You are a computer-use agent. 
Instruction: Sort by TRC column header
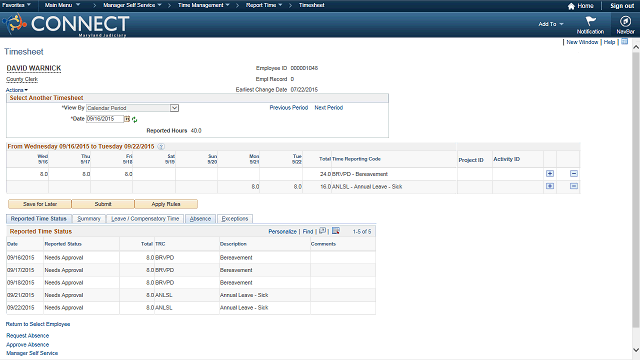point(160,244)
